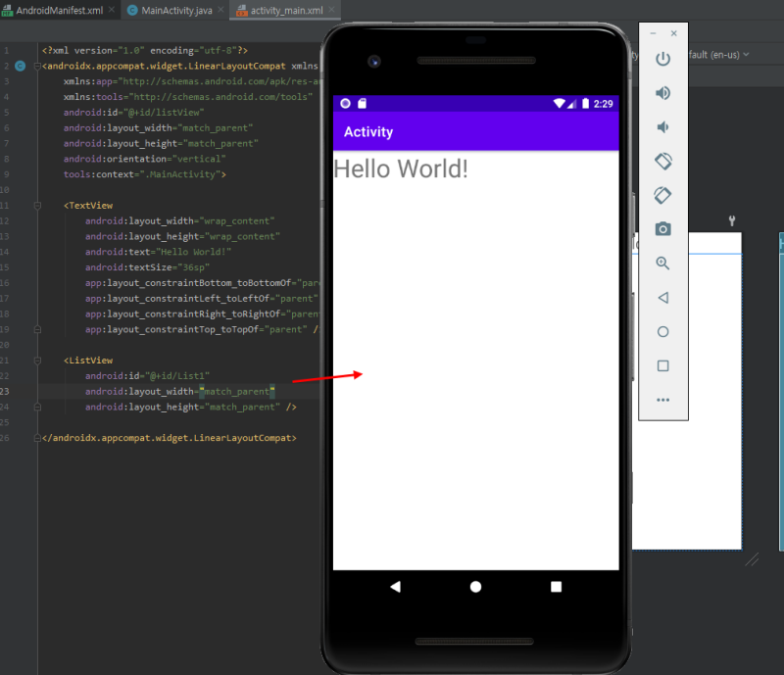Click the Back icon on the emulator toolbar
784x675 pixels.
coord(662,297)
